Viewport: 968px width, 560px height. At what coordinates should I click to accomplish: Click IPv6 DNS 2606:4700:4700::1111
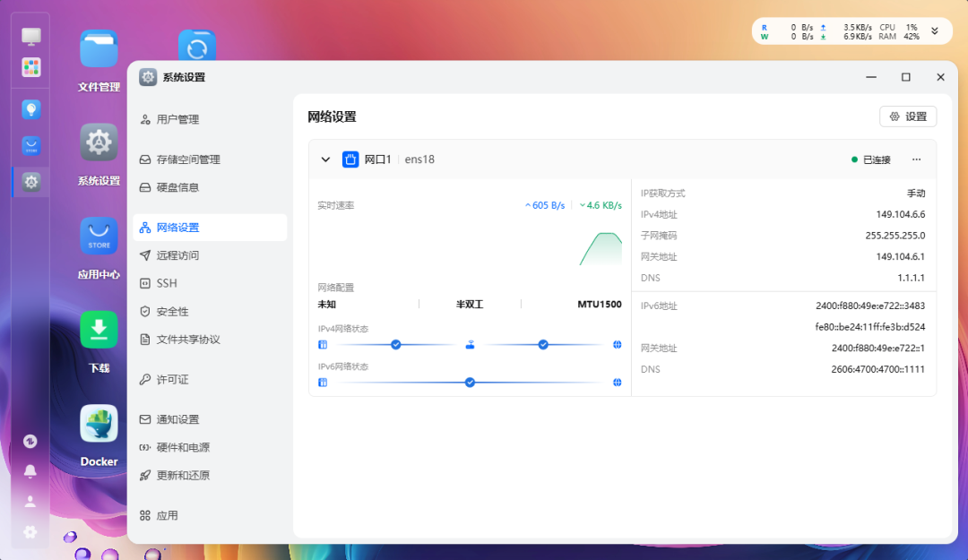[x=877, y=369]
